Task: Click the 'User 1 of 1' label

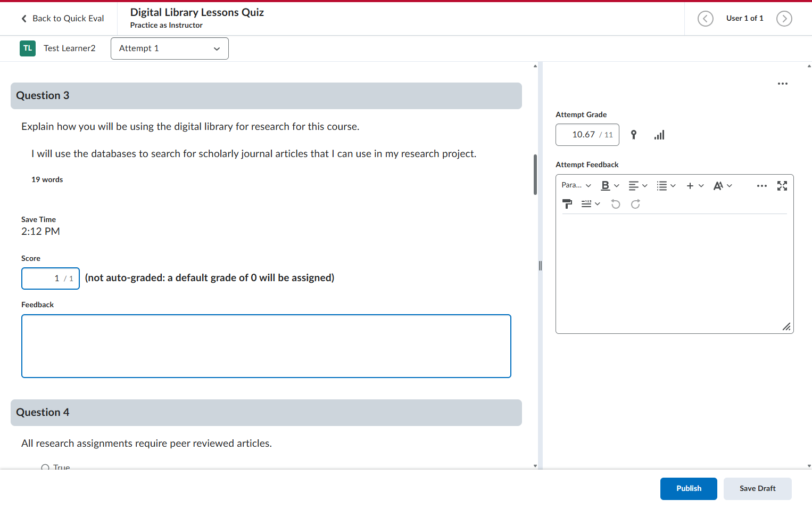Action: pyautogui.click(x=744, y=19)
